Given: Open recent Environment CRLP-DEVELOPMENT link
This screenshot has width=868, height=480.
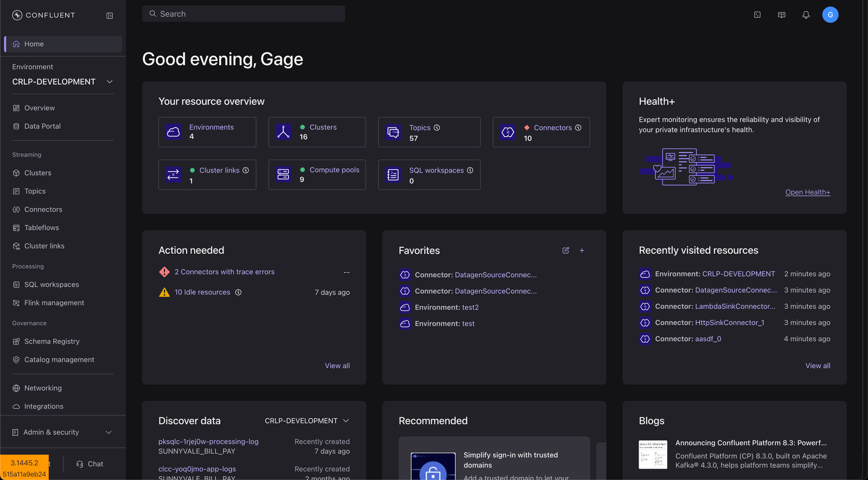Looking at the screenshot, I should 738,274.
